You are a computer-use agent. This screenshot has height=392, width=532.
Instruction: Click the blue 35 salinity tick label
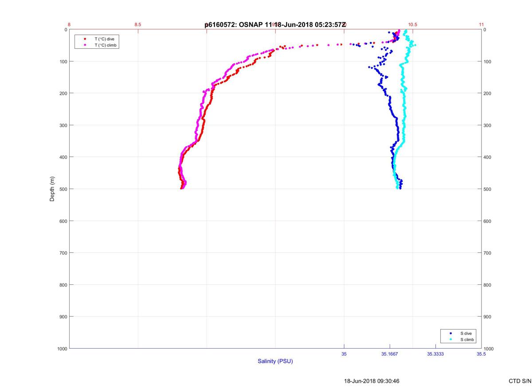[344, 354]
